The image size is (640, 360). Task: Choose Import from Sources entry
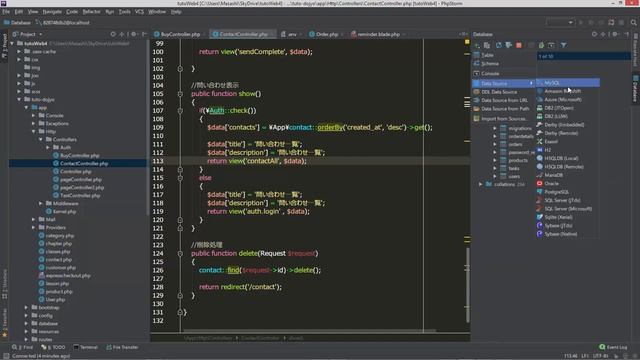(504, 119)
